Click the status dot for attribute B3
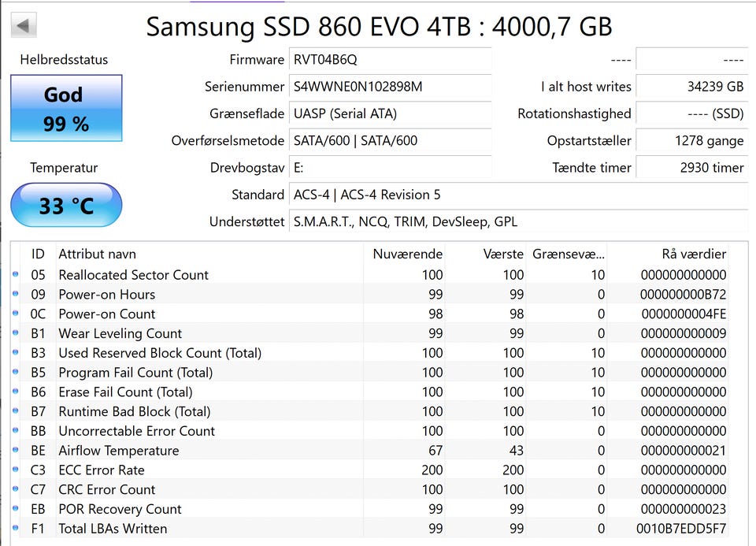756x546 pixels. 16,352
